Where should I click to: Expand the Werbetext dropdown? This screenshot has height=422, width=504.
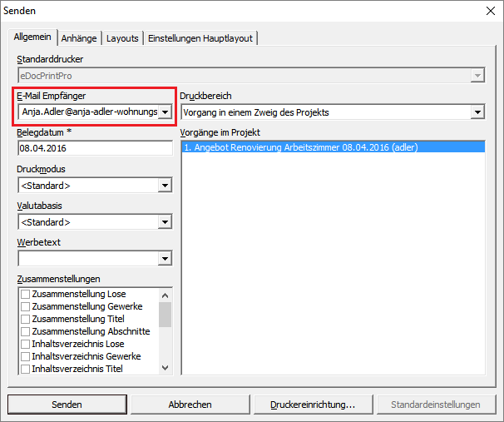166,259
